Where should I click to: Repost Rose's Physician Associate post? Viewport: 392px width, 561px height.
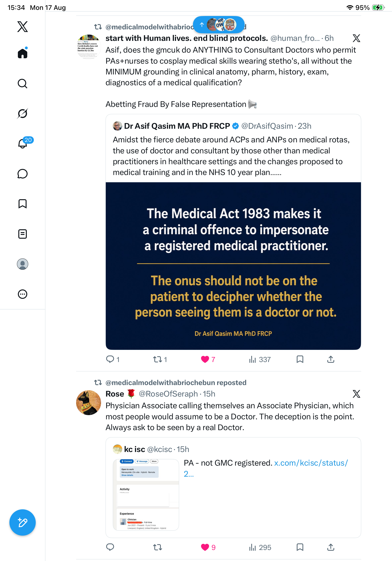click(158, 547)
